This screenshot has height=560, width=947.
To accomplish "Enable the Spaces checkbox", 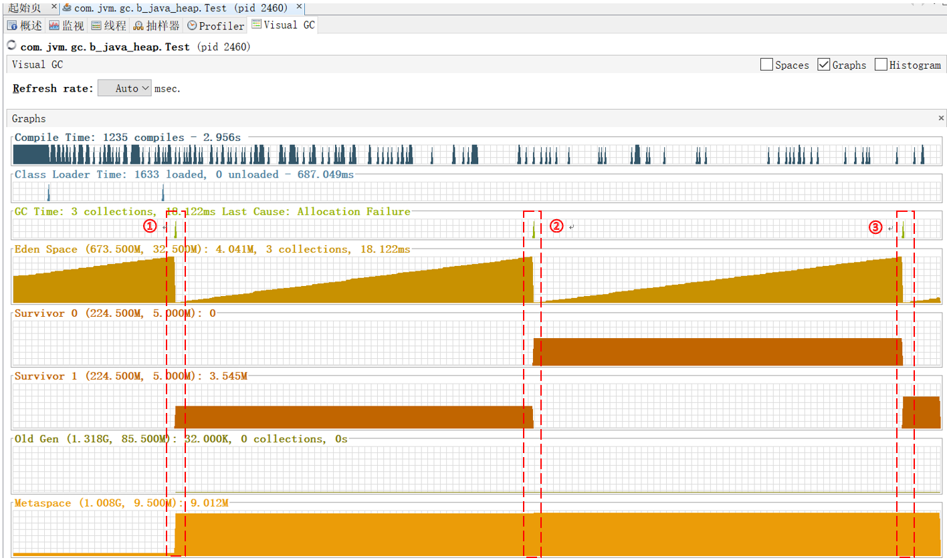I will click(x=766, y=65).
